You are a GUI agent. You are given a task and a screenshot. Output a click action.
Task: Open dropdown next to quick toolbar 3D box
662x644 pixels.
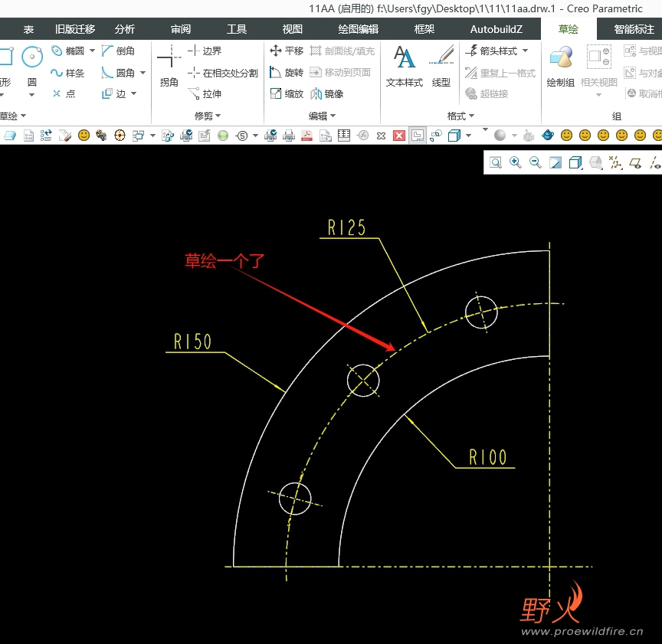click(x=468, y=136)
